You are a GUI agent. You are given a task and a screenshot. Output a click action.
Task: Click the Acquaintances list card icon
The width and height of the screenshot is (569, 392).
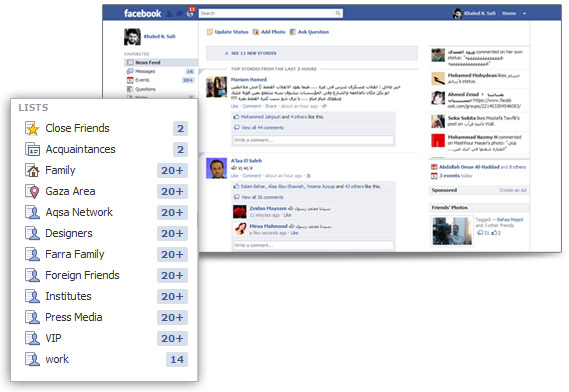[x=32, y=149]
